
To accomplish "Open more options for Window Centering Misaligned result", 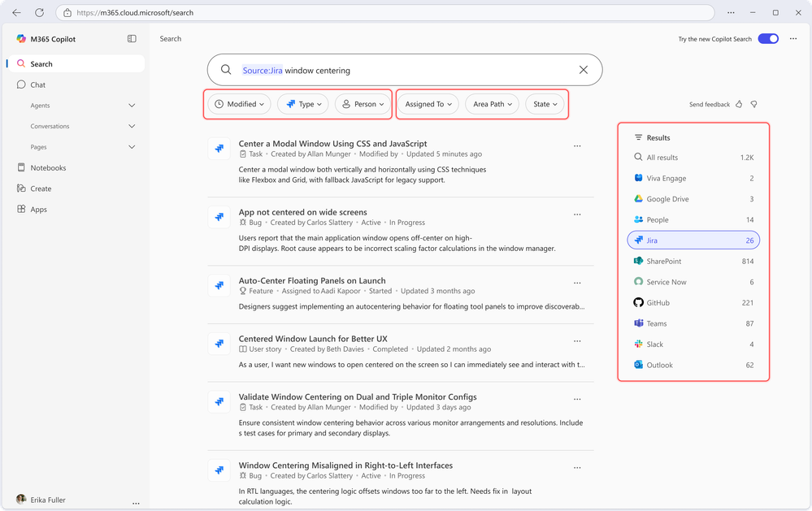I will 577,467.
